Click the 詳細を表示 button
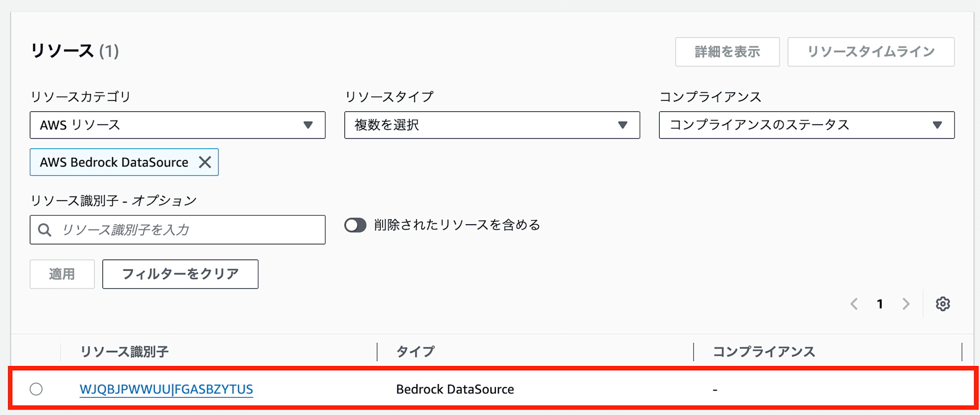Image resolution: width=980 pixels, height=415 pixels. tap(727, 52)
